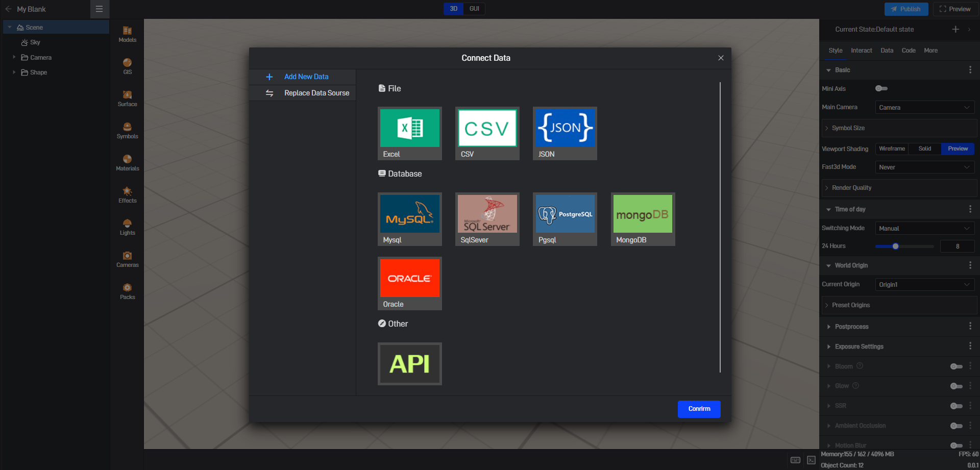Toggle the Glow switch
The image size is (980, 470).
(x=957, y=386)
